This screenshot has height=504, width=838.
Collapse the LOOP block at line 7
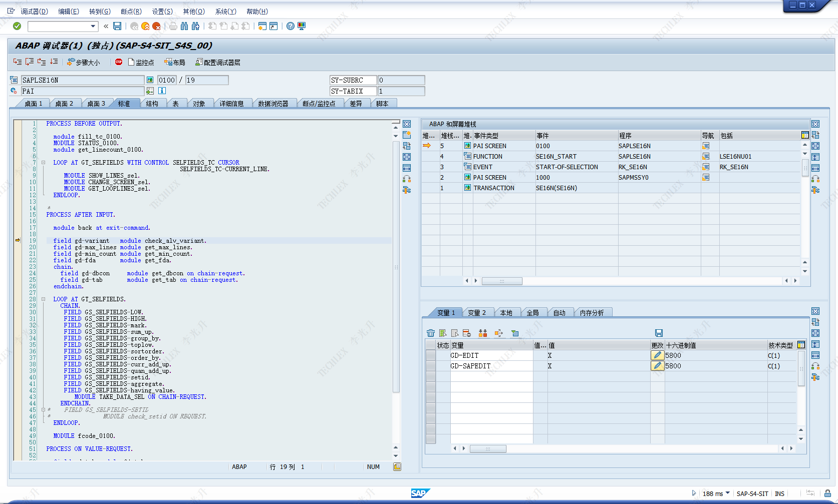point(44,163)
